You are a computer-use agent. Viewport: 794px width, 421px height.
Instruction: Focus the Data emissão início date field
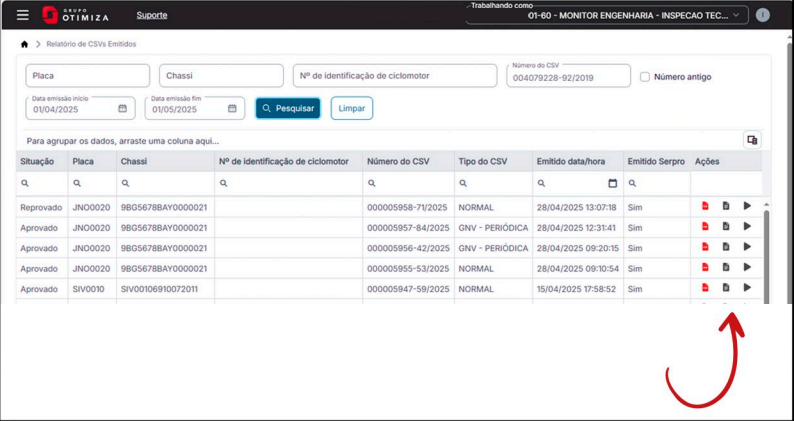(x=81, y=108)
